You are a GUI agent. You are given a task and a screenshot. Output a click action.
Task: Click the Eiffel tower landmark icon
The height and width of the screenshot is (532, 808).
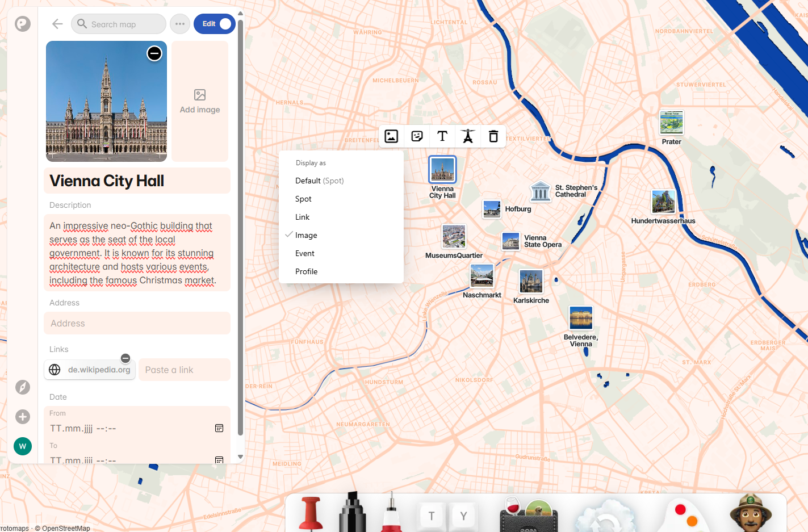(x=468, y=136)
